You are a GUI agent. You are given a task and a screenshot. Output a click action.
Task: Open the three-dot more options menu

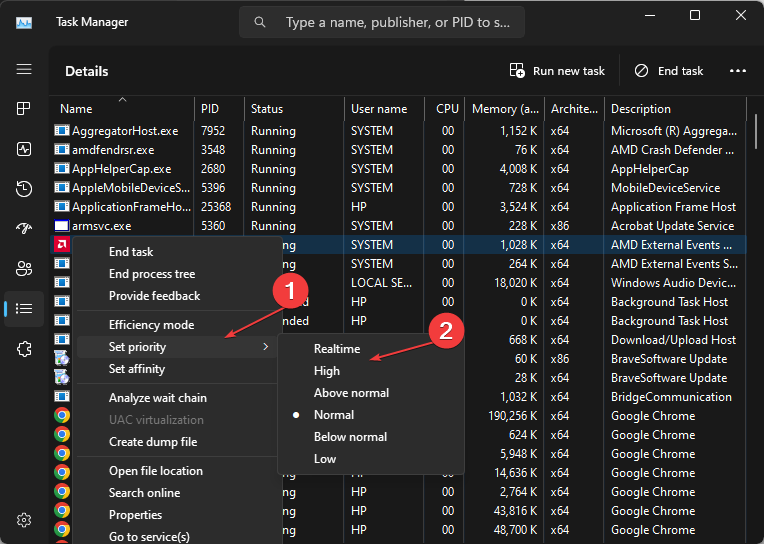(738, 71)
